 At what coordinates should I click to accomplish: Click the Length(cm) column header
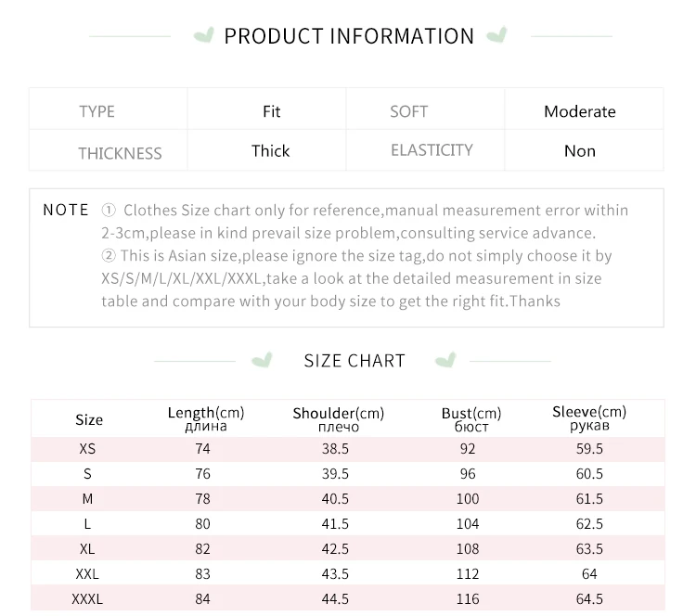click(x=206, y=418)
